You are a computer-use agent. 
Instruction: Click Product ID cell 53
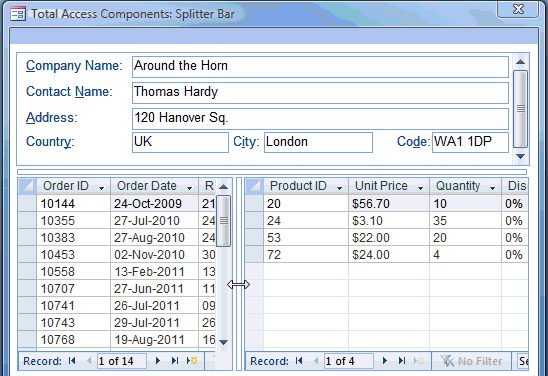[306, 238]
